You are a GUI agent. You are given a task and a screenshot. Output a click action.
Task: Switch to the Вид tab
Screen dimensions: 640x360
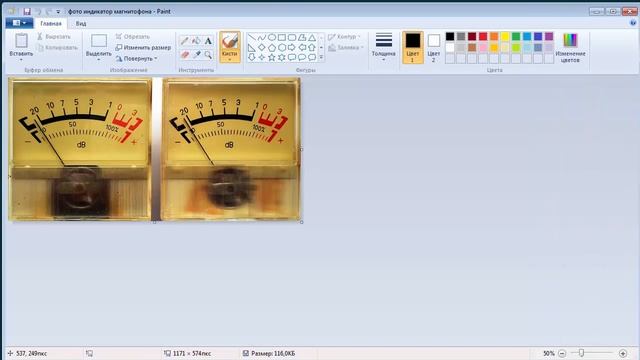click(x=81, y=24)
